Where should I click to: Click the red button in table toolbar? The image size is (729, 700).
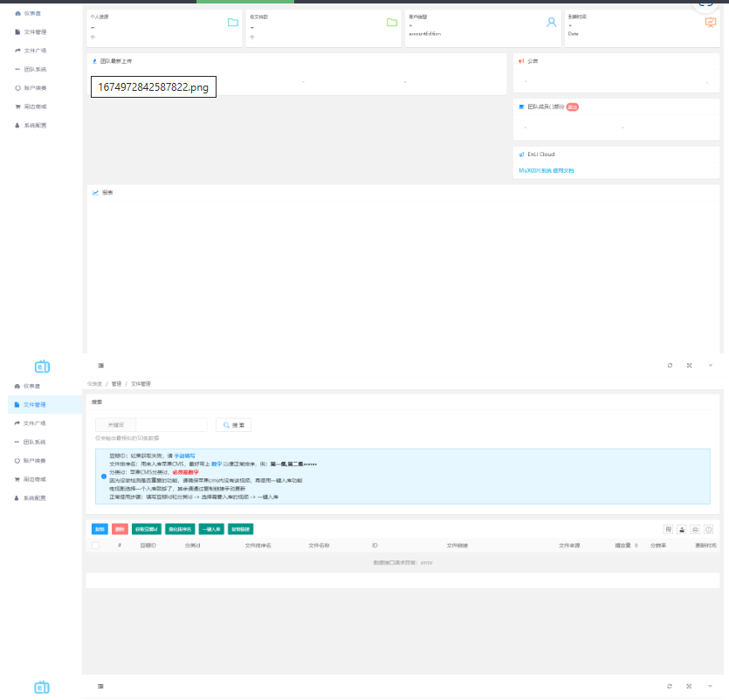[x=120, y=529]
